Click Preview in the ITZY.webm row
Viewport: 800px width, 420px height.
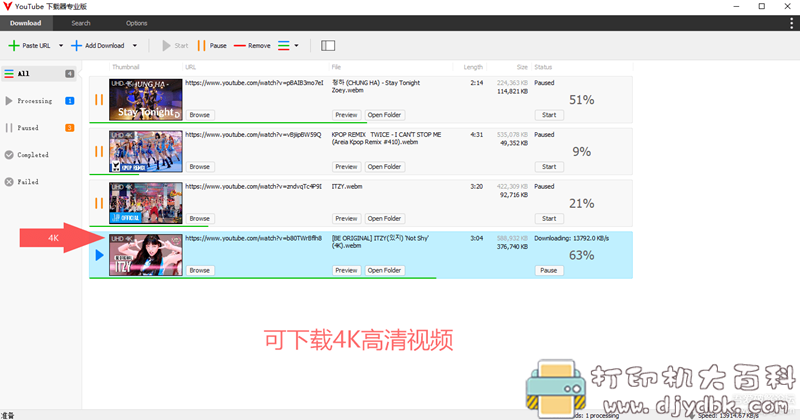pyautogui.click(x=346, y=218)
